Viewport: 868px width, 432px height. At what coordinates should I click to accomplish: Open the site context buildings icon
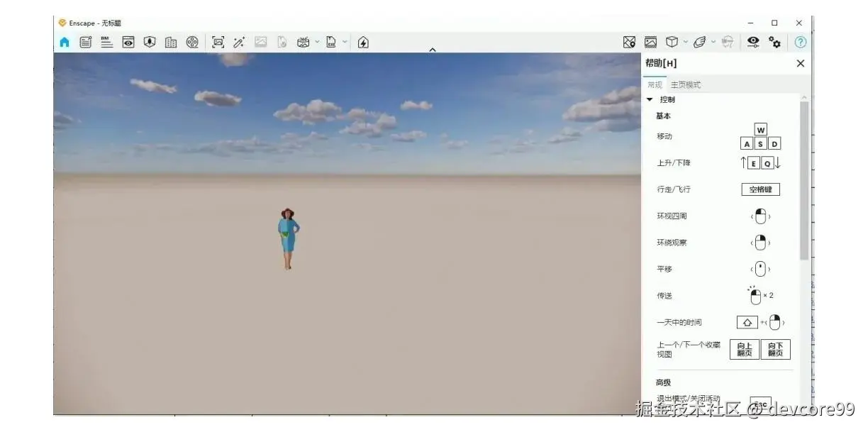tap(171, 42)
